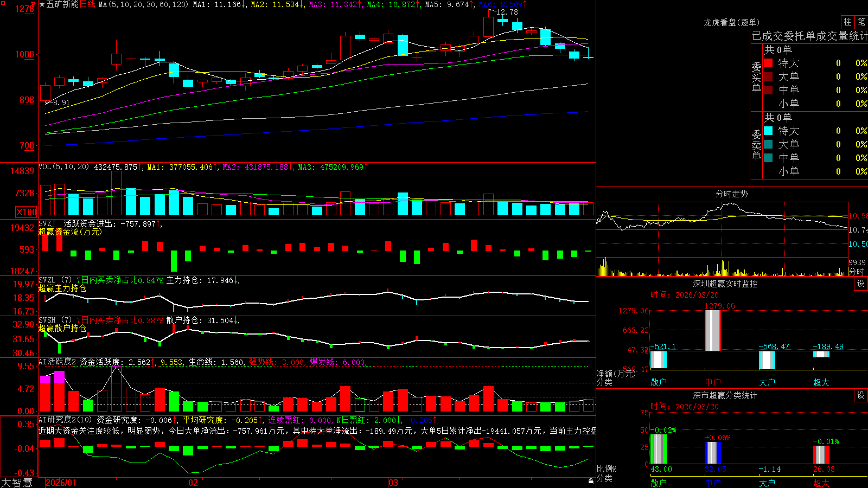Image resolution: width=868 pixels, height=488 pixels.
Task: Click the 超赢主力持仓 subtitle
Action: point(62,288)
